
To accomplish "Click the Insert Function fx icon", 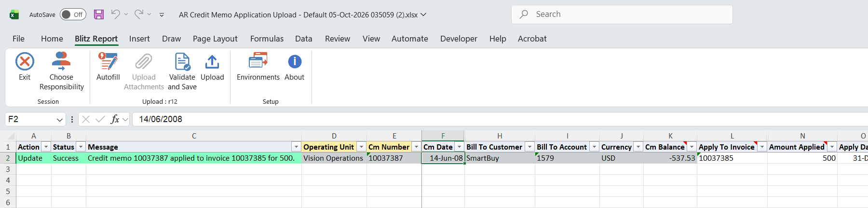I will tap(115, 119).
